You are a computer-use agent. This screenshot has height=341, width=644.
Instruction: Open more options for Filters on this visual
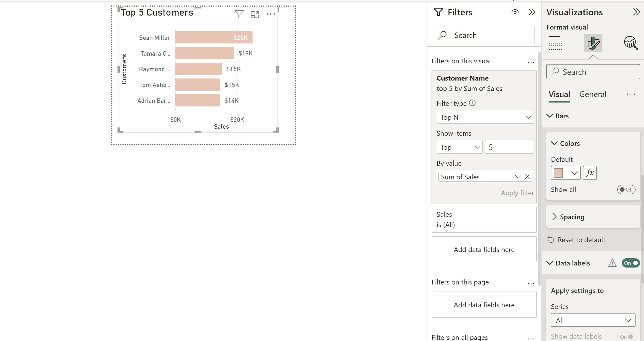[531, 62]
